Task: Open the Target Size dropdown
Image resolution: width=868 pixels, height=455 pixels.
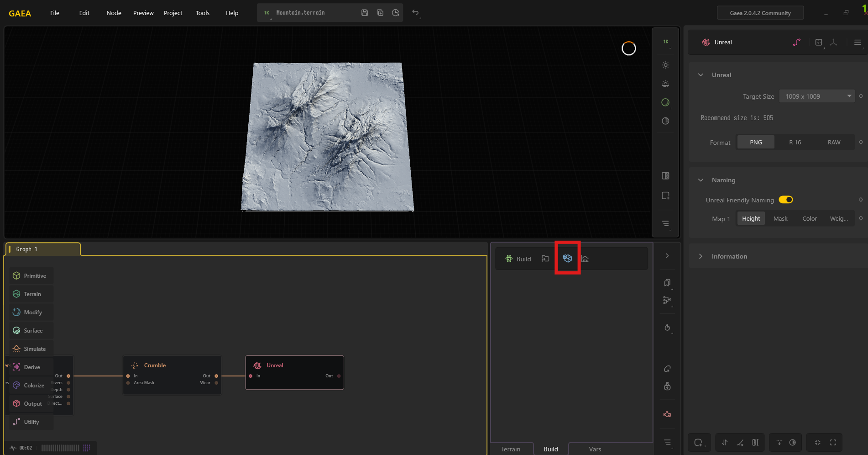Action: click(816, 96)
